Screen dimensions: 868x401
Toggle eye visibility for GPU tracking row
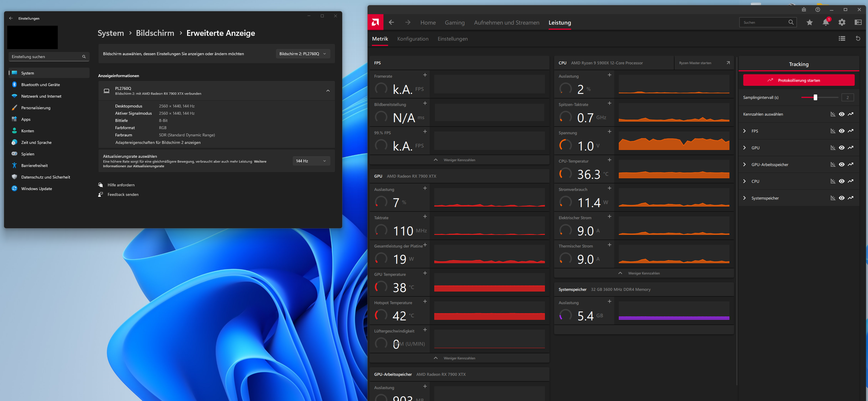point(841,148)
